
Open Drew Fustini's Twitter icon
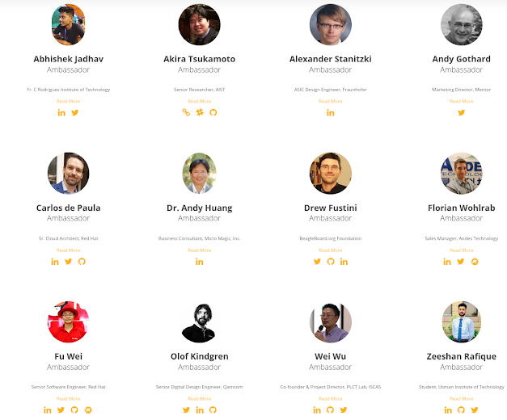317,261
